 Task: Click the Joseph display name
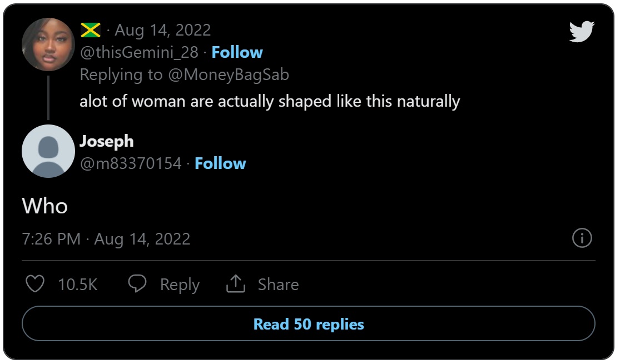(107, 141)
